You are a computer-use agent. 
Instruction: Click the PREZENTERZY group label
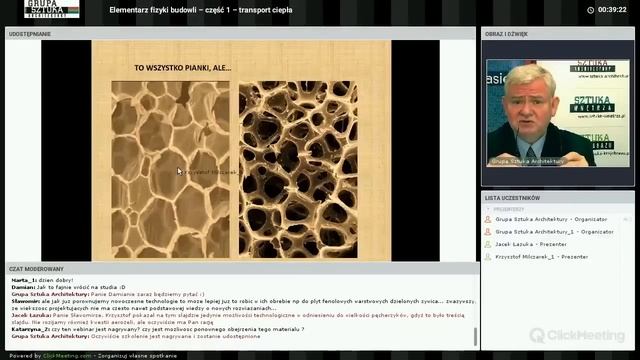(x=509, y=209)
